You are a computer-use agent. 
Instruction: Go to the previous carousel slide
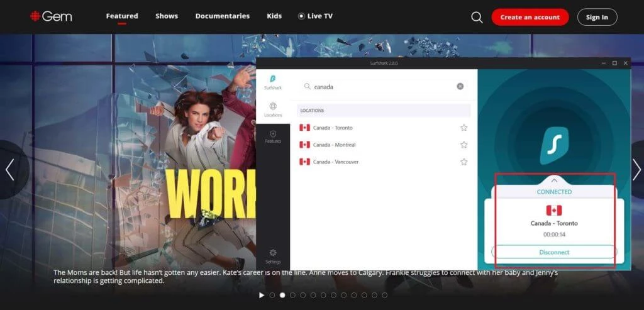10,170
